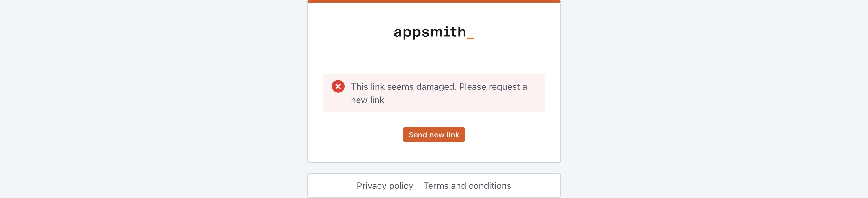Click the word "link" on the orange button
This screenshot has height=198, width=868.
[x=452, y=135]
